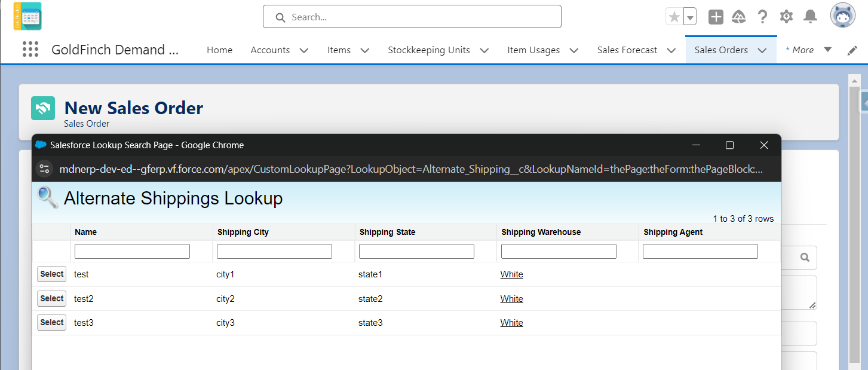Open the Item Usages tab
This screenshot has height=370, width=868.
533,50
